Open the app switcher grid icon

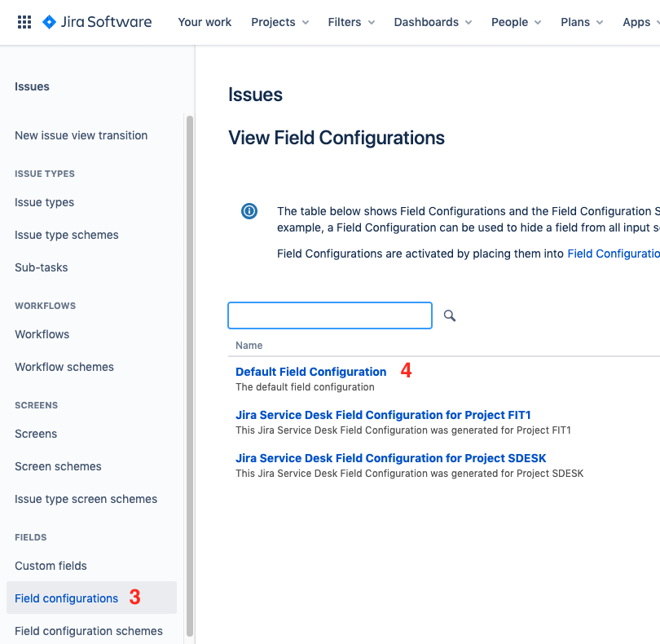24,22
